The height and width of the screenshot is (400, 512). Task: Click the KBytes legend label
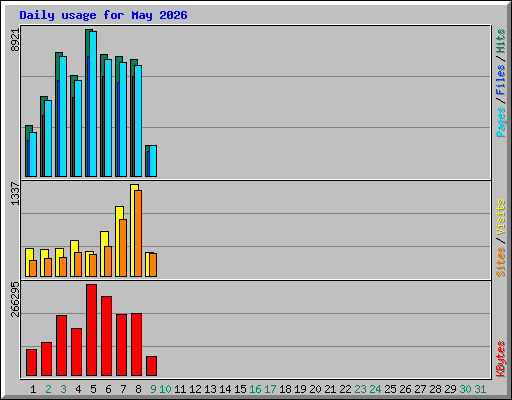pos(501,359)
